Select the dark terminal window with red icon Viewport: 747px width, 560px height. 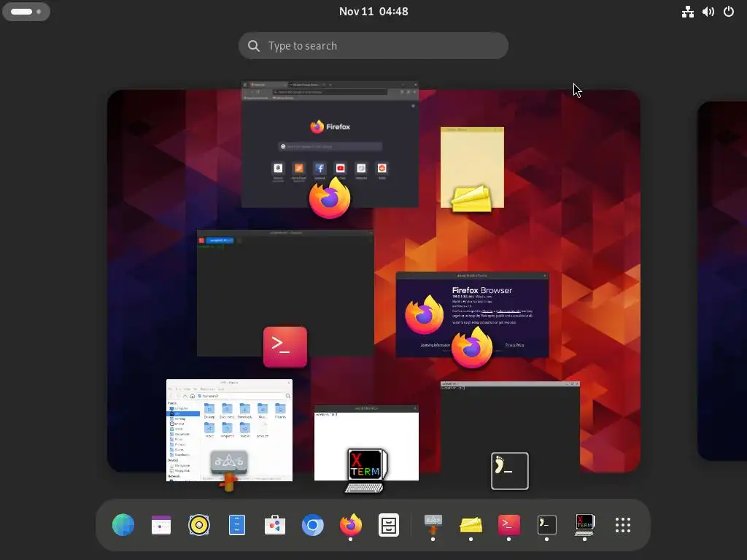coord(285,293)
